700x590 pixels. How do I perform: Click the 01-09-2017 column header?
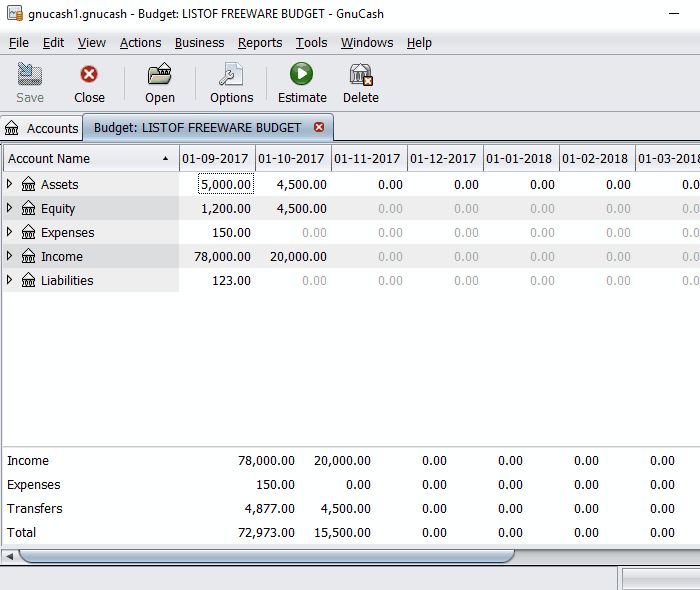[217, 158]
